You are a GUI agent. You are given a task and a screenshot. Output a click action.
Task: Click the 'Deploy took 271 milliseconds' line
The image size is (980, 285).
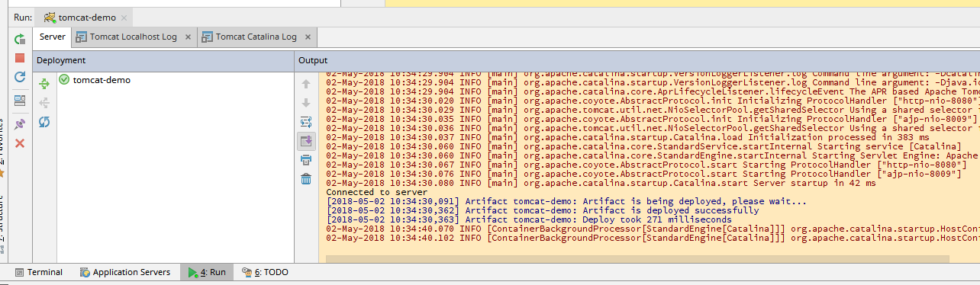[528, 219]
